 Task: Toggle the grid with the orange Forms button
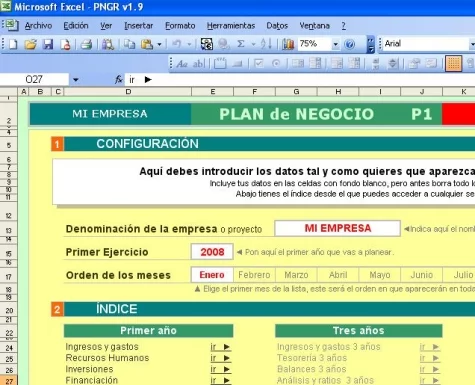[x=453, y=63]
